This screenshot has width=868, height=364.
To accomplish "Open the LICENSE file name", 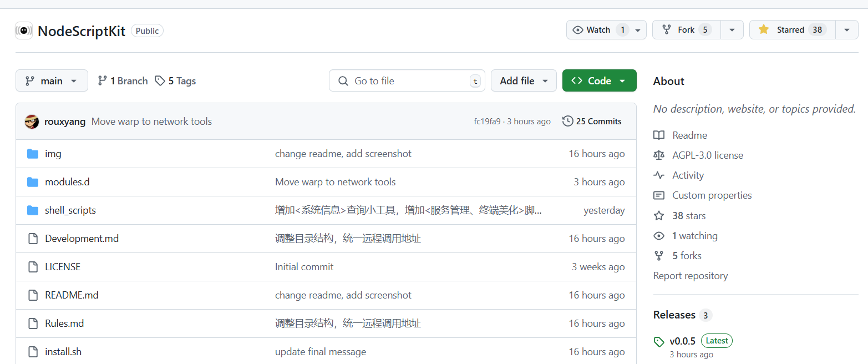I will point(63,267).
